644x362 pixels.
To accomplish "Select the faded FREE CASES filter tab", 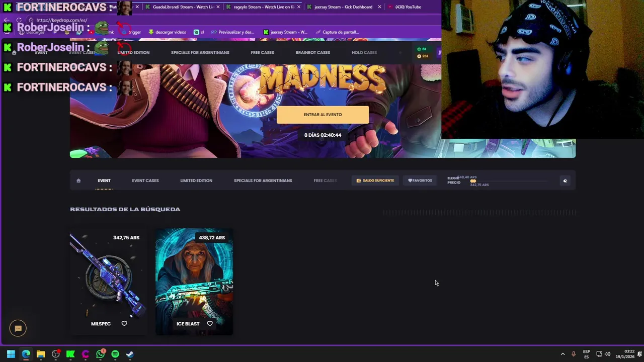I will (325, 180).
